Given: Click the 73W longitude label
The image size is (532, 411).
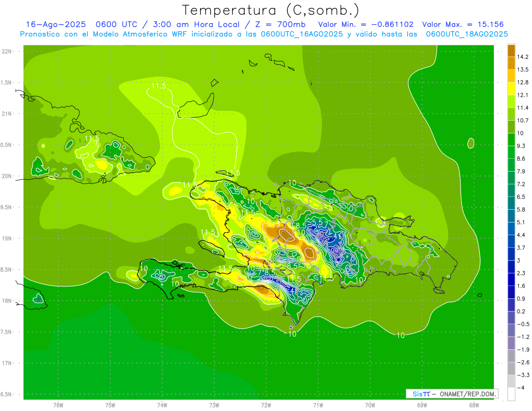Looking at the screenshot, I should pos(214,405).
